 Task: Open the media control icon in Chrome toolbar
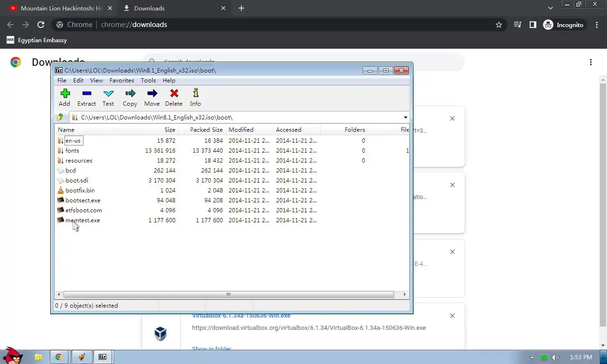coord(517,25)
